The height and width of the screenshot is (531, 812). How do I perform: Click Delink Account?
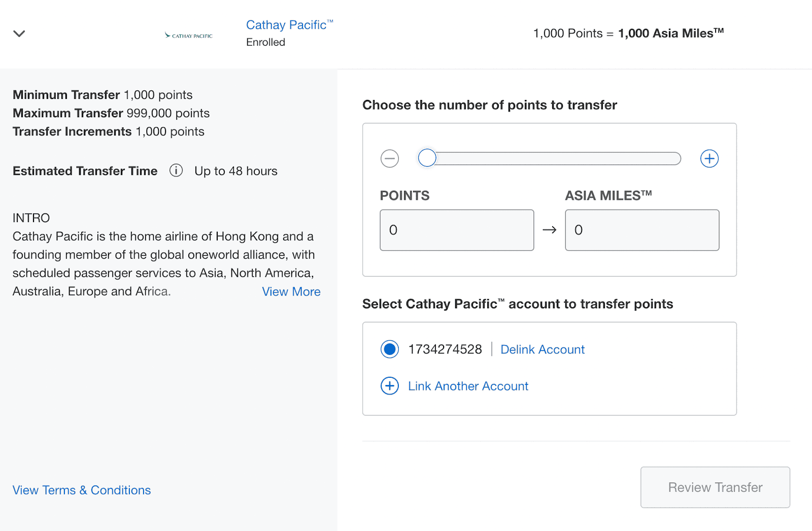(x=543, y=349)
